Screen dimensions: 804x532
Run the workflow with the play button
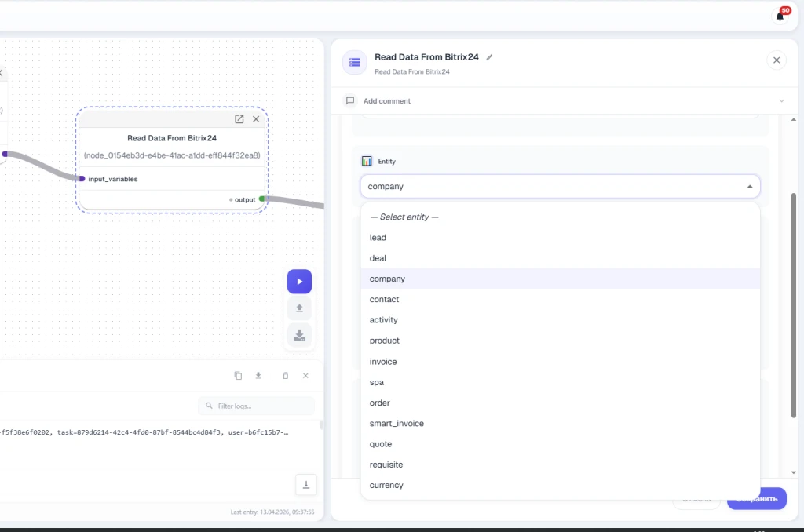[299, 282]
